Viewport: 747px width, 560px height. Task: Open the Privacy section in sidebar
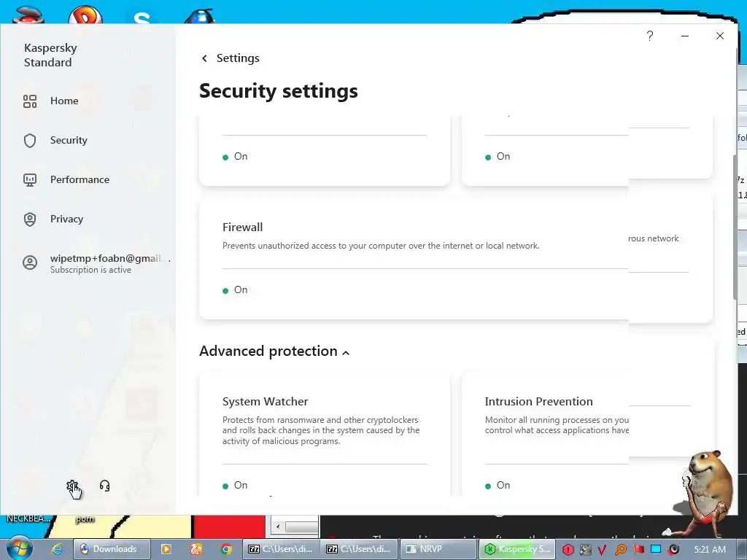pos(66,219)
